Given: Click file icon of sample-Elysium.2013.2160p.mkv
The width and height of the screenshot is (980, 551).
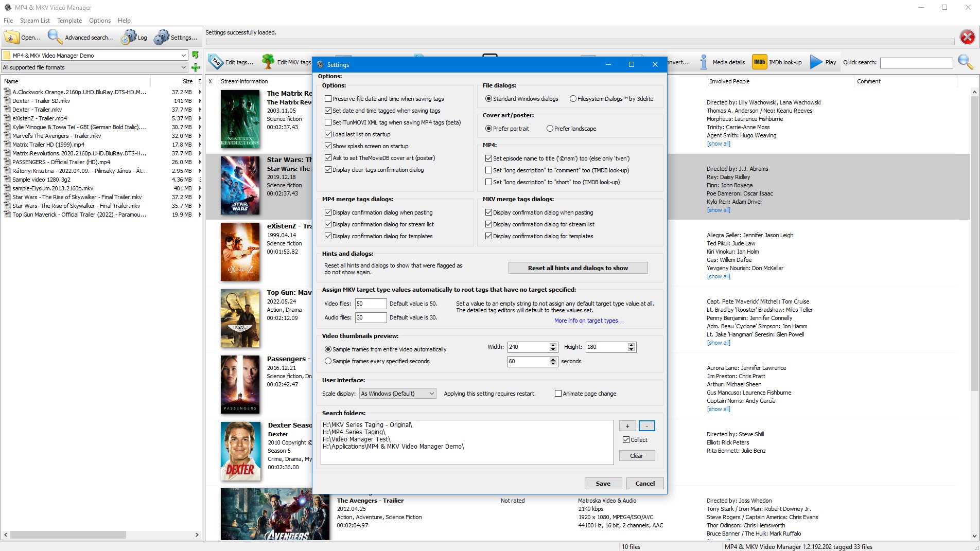Looking at the screenshot, I should (x=7, y=188).
